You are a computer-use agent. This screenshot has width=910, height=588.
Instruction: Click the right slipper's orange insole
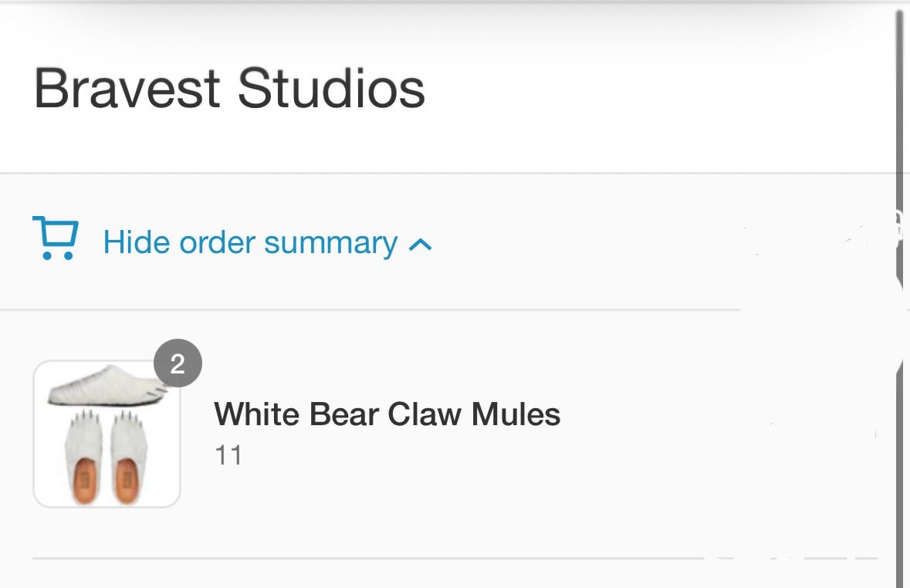127,480
